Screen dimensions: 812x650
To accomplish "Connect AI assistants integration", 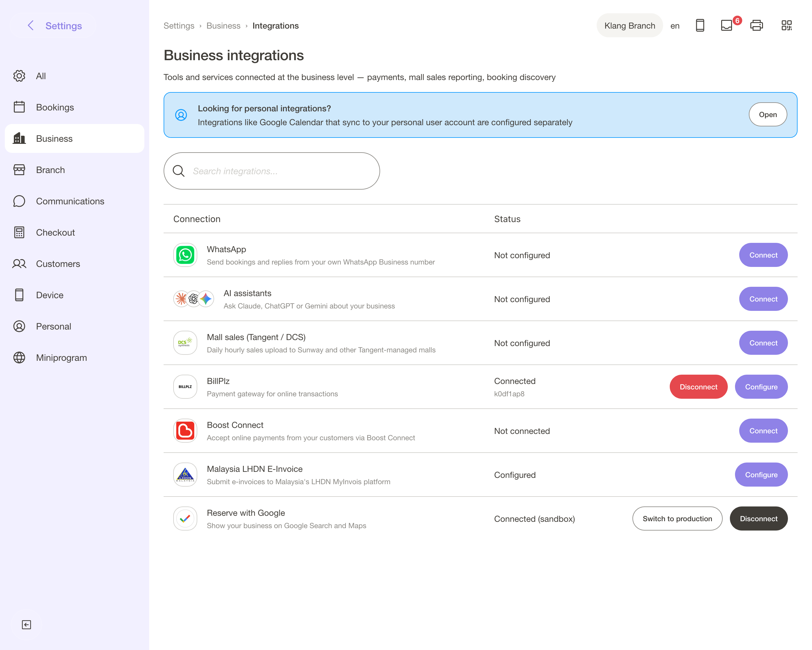I will (763, 299).
